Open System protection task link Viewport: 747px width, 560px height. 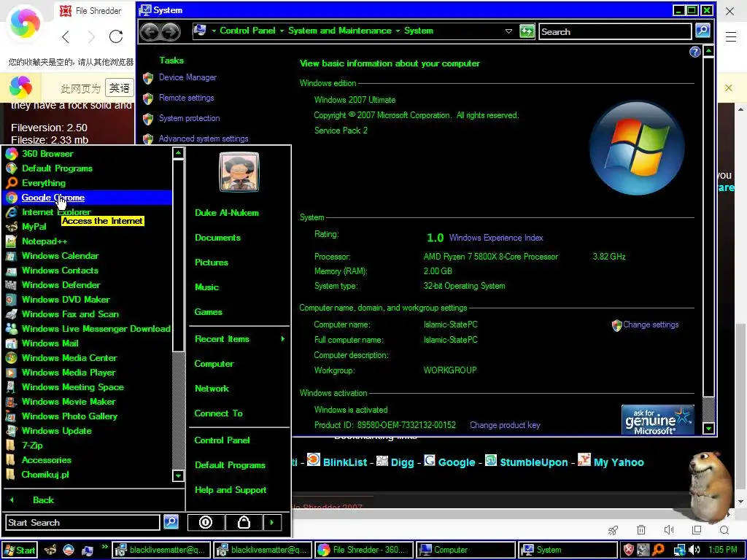pos(189,118)
